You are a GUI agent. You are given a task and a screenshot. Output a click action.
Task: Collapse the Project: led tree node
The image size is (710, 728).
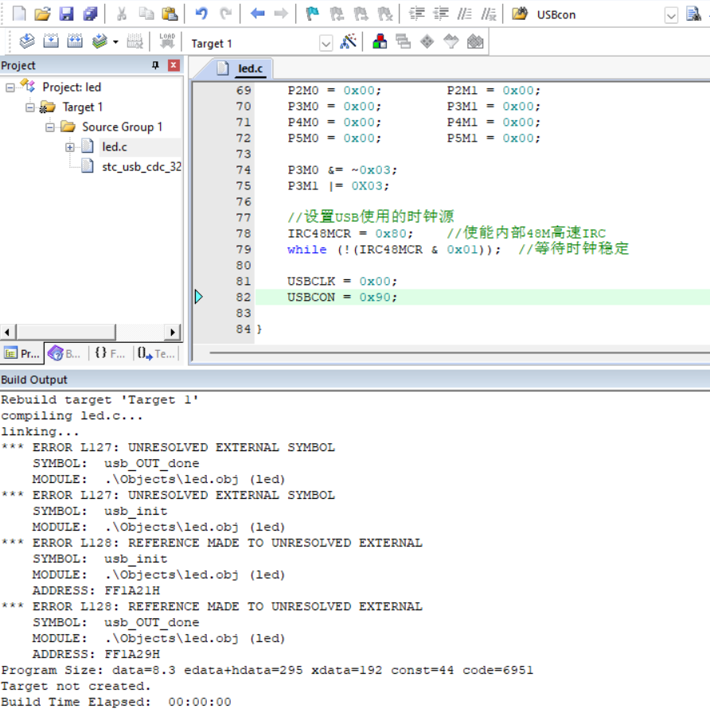10,88
